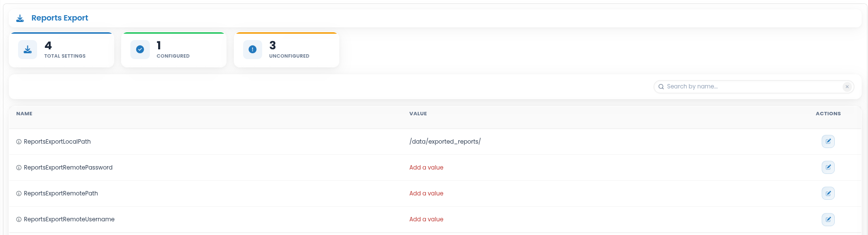Click the info icon beside ReportsExportRemotePassword

click(x=19, y=168)
